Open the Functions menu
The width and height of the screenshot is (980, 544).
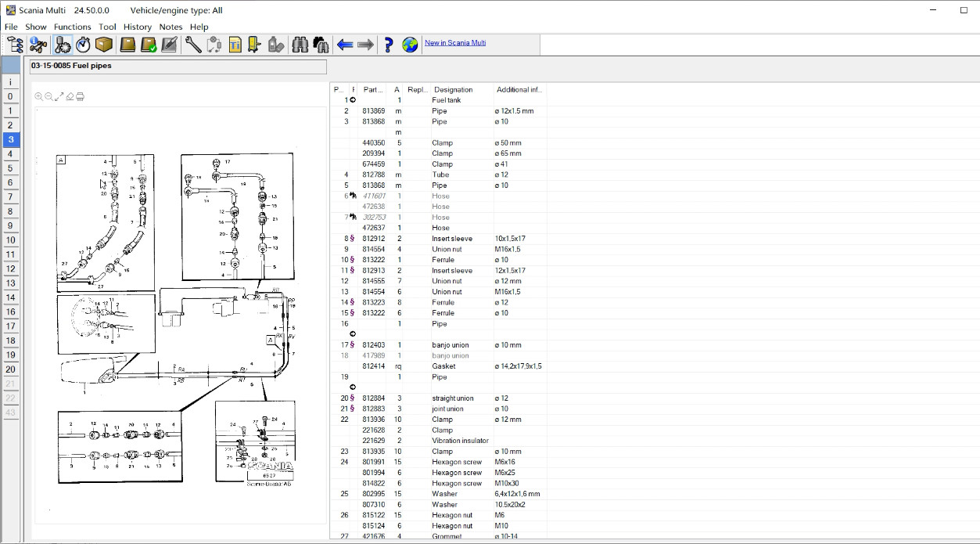click(73, 27)
